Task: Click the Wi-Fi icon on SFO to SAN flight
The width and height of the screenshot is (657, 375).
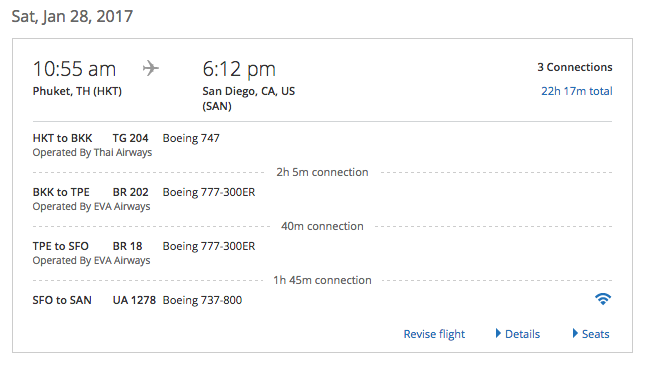Action: [603, 299]
